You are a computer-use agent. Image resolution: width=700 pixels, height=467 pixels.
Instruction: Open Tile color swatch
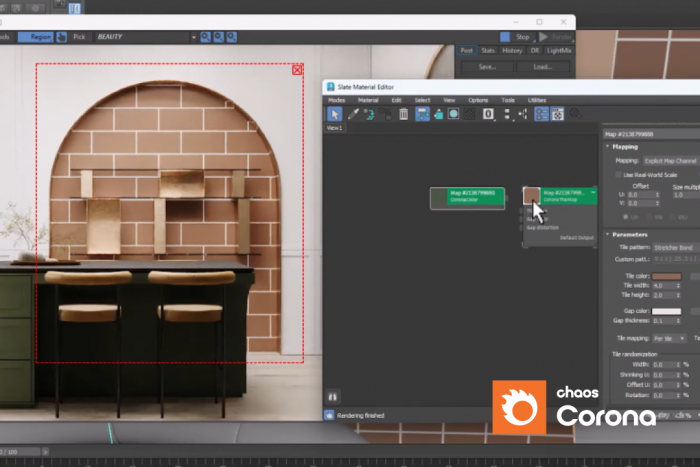(x=667, y=276)
